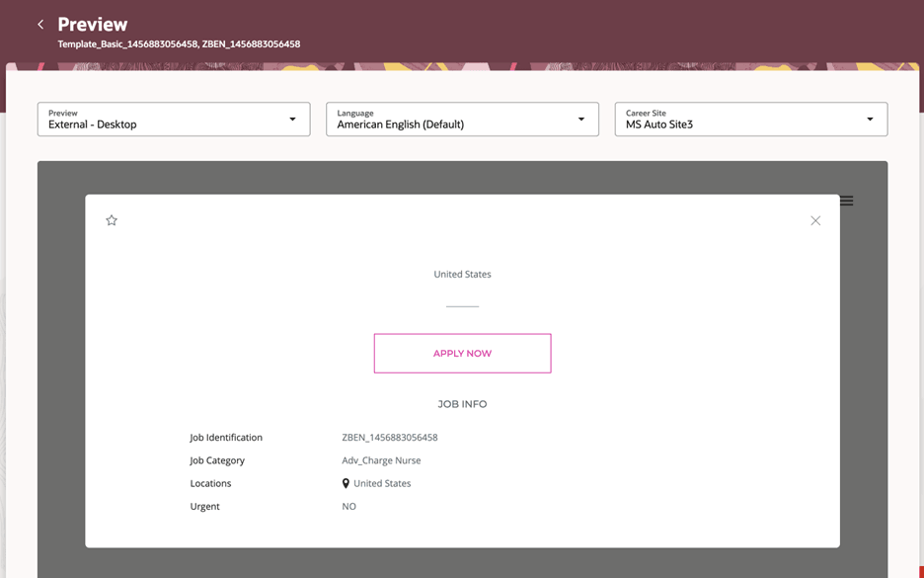The image size is (924, 578).
Task: Toggle the star rating icon on the job card
Action: 111,219
